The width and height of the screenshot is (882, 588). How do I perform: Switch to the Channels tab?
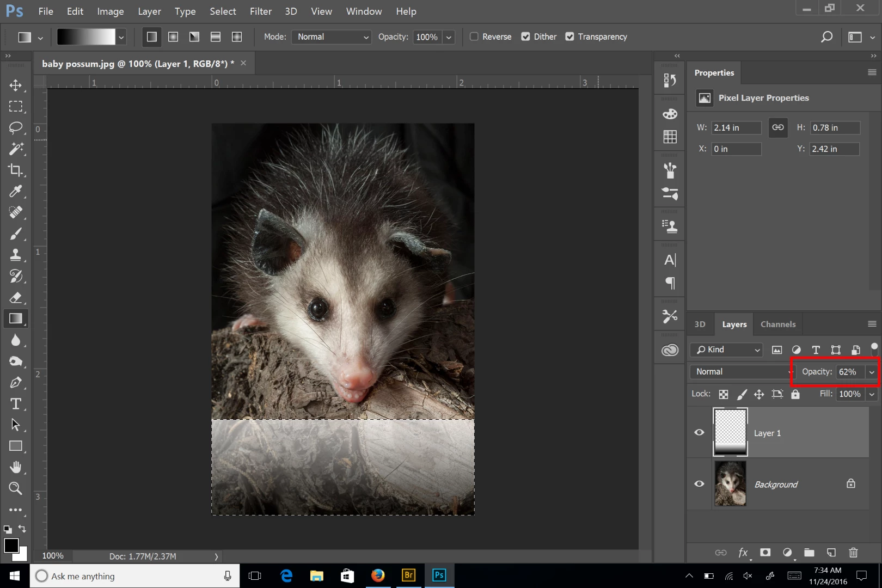[777, 324]
